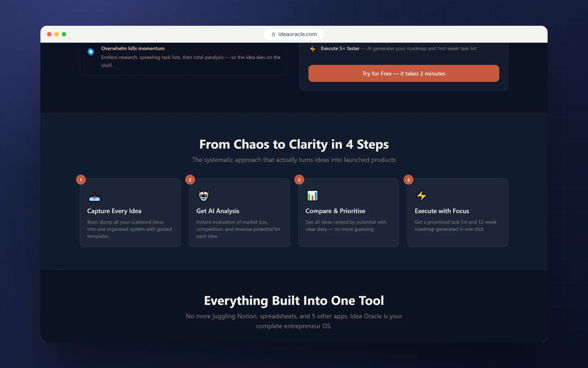Viewport: 588px width, 368px height.
Task: Click the lock icon in the address bar
Action: [273, 34]
